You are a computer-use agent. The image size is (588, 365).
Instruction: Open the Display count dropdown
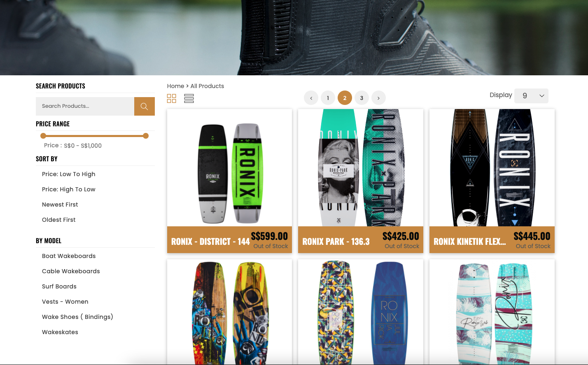click(x=531, y=95)
